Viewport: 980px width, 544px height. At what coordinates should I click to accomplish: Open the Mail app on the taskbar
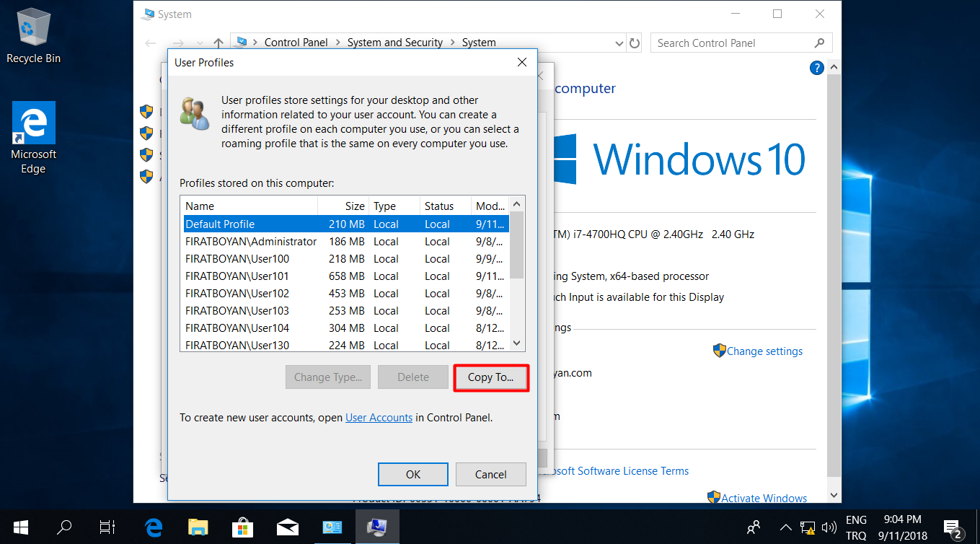tap(287, 527)
